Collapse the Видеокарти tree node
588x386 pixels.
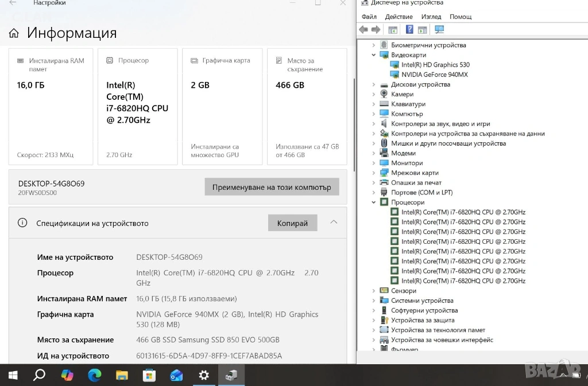[374, 55]
